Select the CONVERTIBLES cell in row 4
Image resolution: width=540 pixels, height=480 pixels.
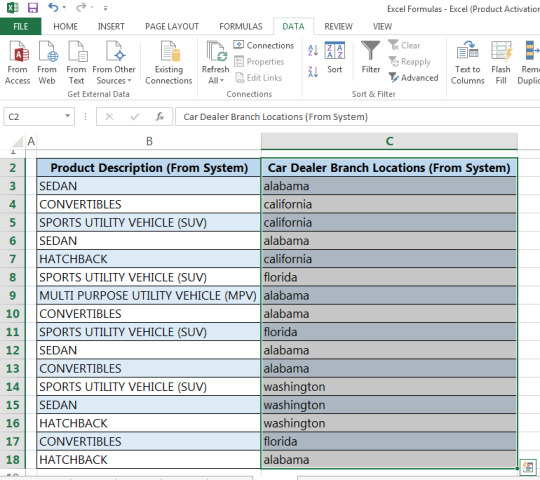pyautogui.click(x=149, y=204)
